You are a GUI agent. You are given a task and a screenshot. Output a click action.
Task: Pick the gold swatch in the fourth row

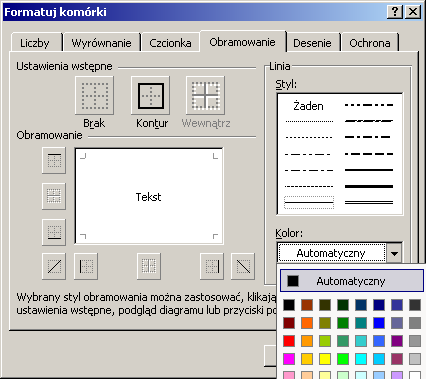click(x=307, y=359)
